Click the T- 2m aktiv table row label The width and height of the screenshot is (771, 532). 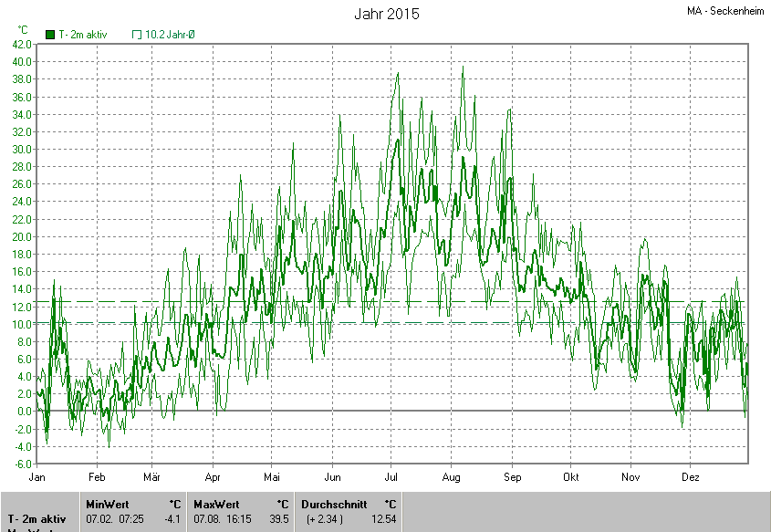coord(38,519)
